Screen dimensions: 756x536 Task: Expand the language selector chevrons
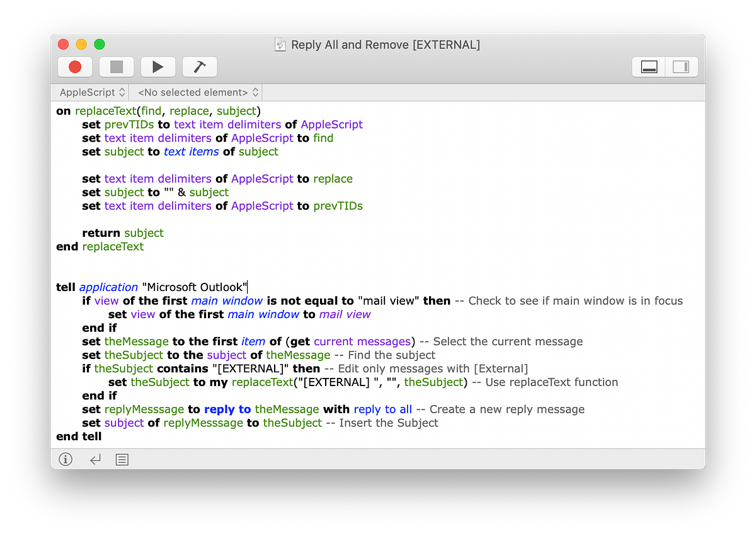(x=123, y=92)
